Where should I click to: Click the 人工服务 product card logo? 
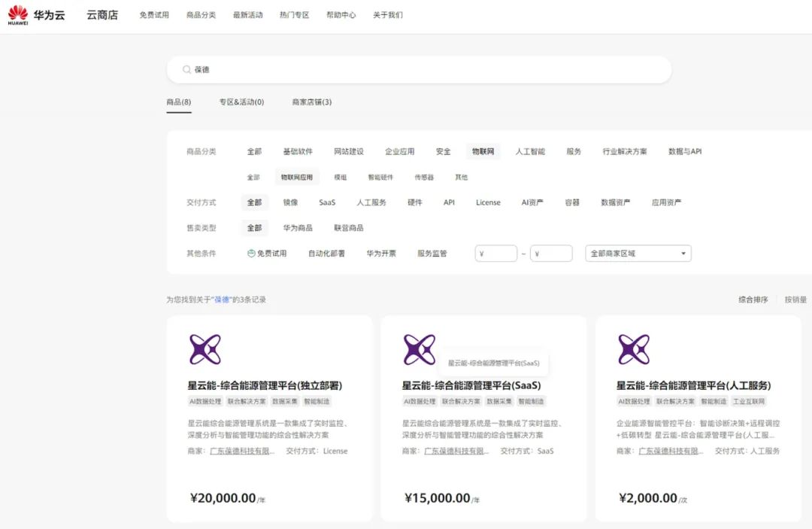click(x=634, y=348)
